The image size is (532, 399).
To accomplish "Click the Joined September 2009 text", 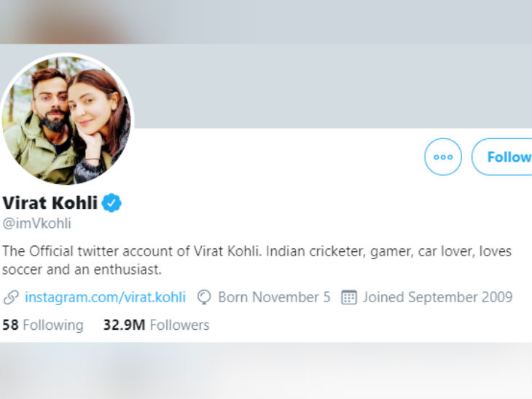I will tap(437, 297).
